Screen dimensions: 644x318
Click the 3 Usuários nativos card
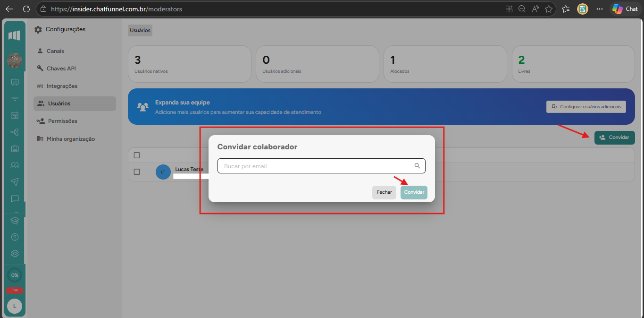click(190, 65)
